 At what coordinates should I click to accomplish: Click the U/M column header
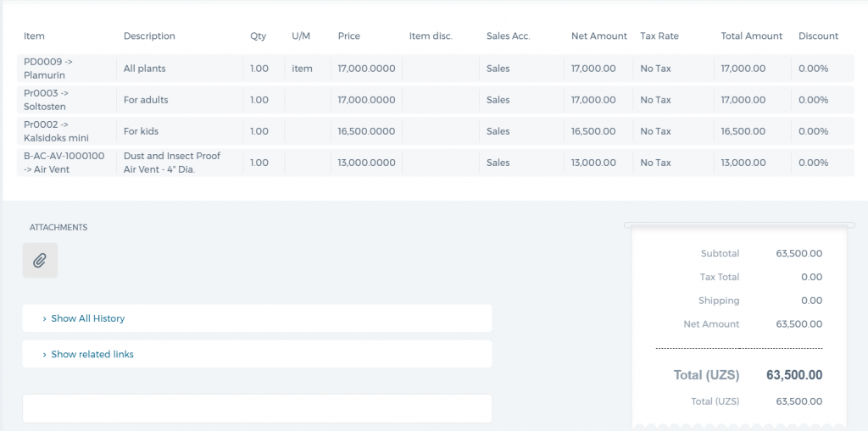[x=301, y=36]
